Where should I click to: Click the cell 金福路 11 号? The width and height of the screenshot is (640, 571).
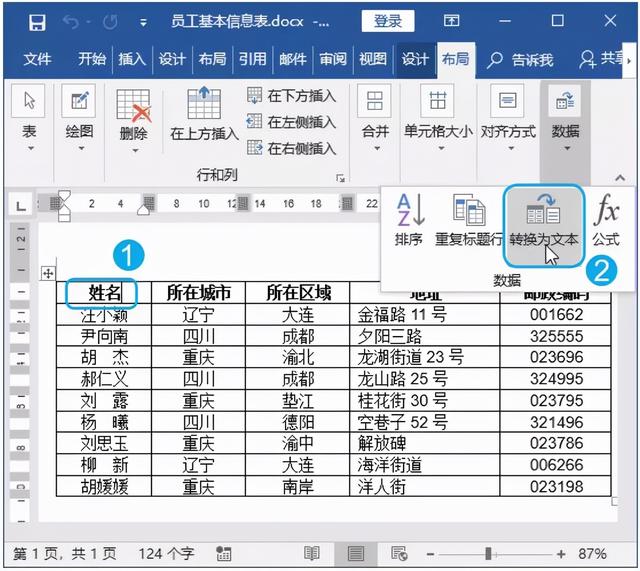coord(424,315)
